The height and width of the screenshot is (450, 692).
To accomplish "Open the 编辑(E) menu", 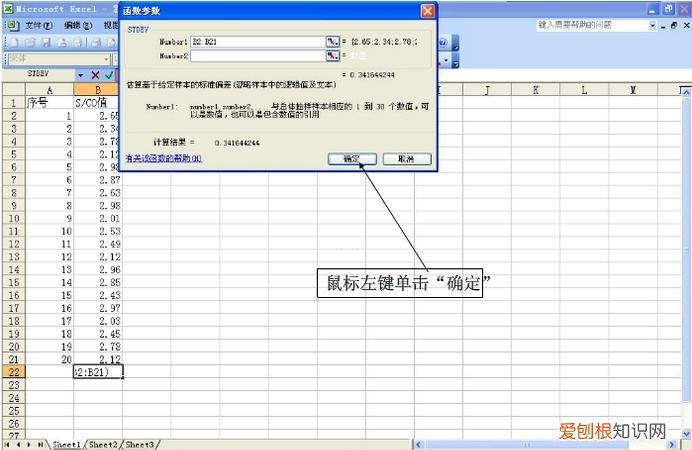I will [x=78, y=26].
